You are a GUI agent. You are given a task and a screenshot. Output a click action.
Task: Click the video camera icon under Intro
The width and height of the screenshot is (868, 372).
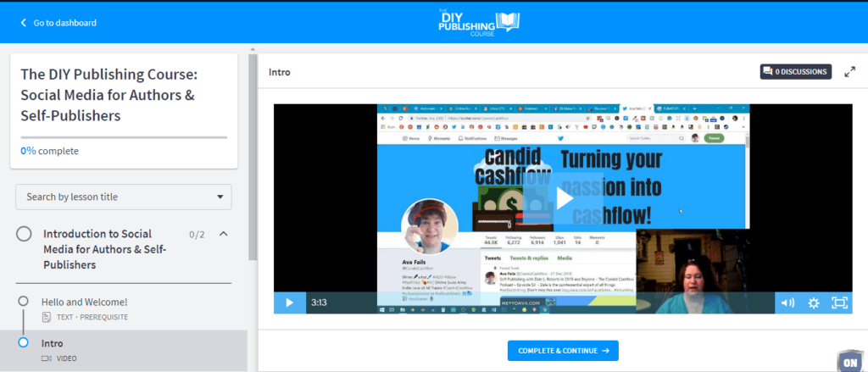coord(47,358)
